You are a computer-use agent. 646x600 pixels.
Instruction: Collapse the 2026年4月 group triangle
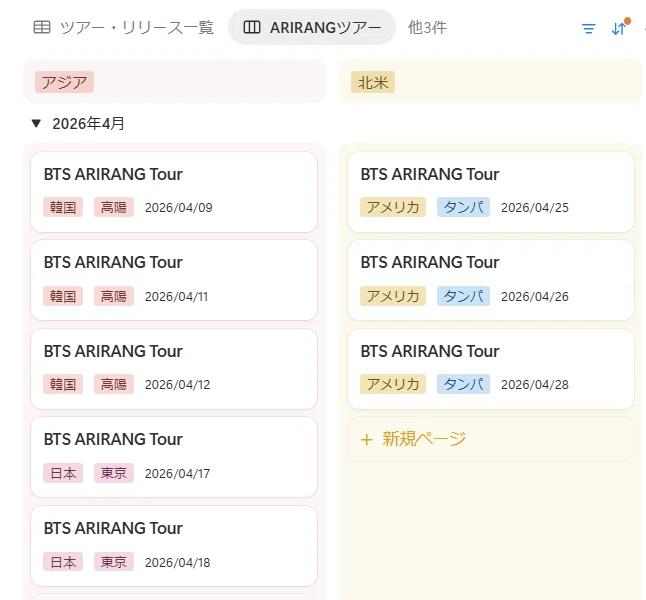[36, 123]
